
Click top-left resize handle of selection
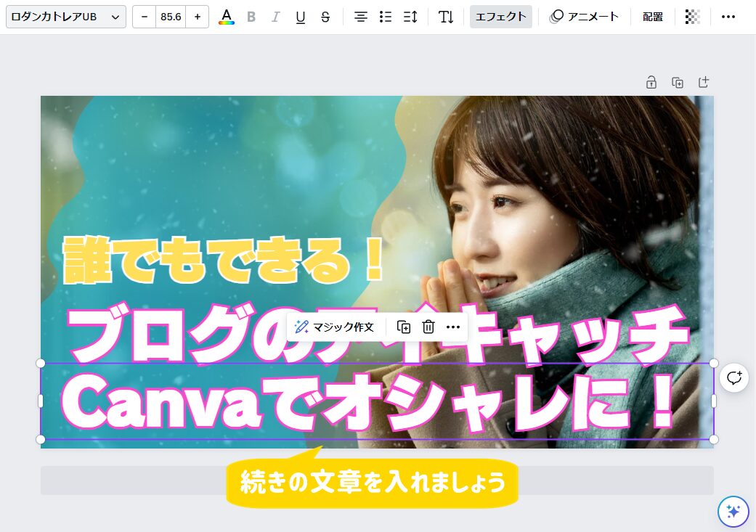[41, 363]
